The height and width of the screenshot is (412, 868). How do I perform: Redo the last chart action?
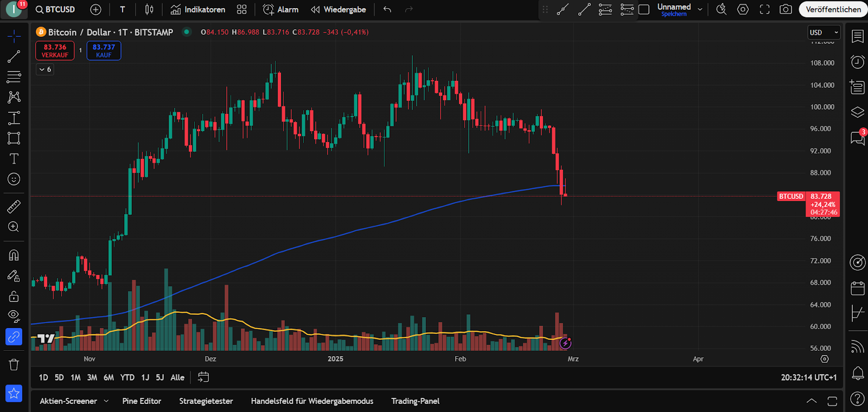pos(409,9)
